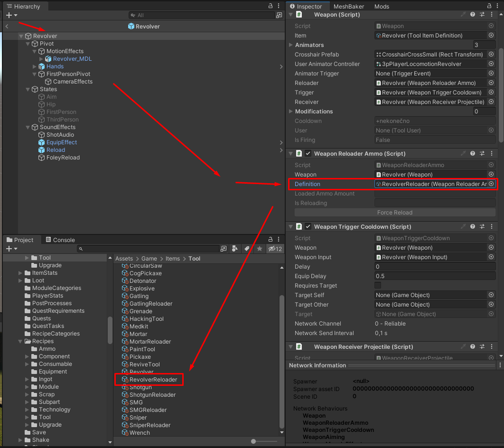This screenshot has height=448, width=504.
Task: Click the Hierarchy search field
Action: coord(202,15)
